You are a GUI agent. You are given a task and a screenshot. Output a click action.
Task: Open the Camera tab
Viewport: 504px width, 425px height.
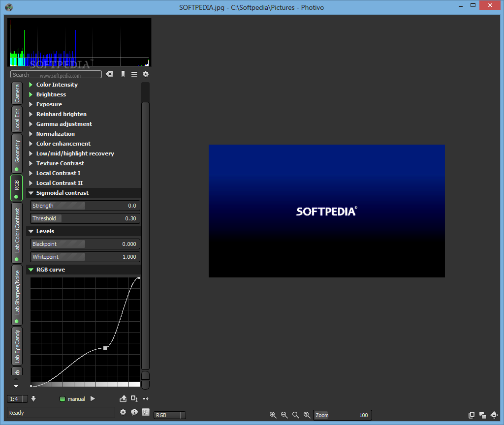pyautogui.click(x=17, y=93)
